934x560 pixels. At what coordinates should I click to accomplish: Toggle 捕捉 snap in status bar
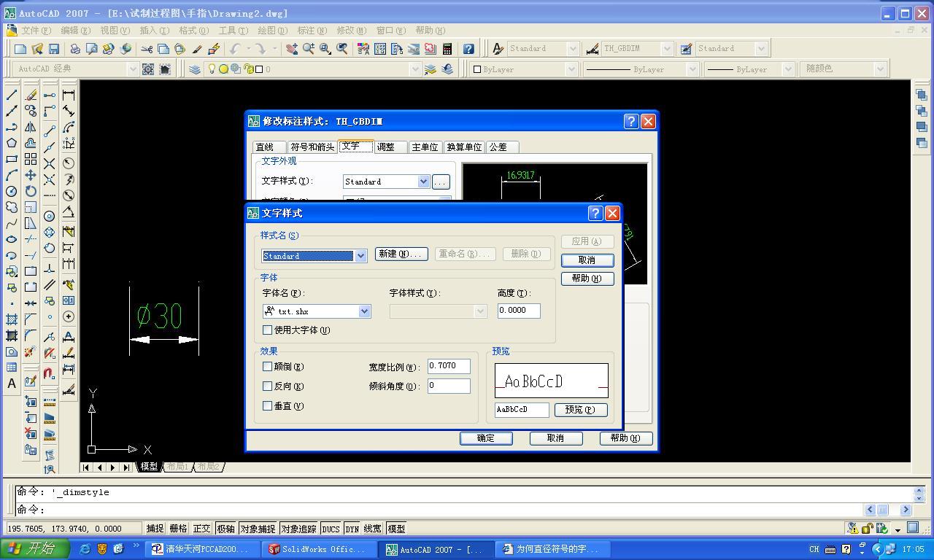tap(155, 529)
